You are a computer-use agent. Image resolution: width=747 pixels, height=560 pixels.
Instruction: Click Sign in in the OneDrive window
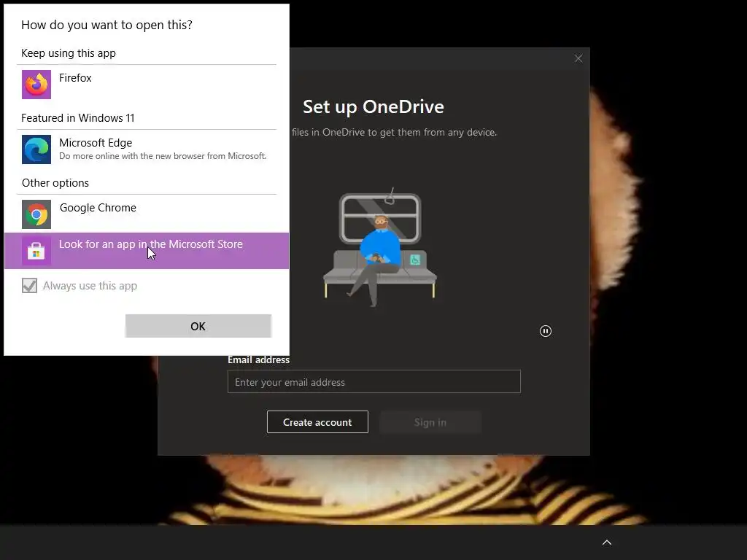point(430,422)
